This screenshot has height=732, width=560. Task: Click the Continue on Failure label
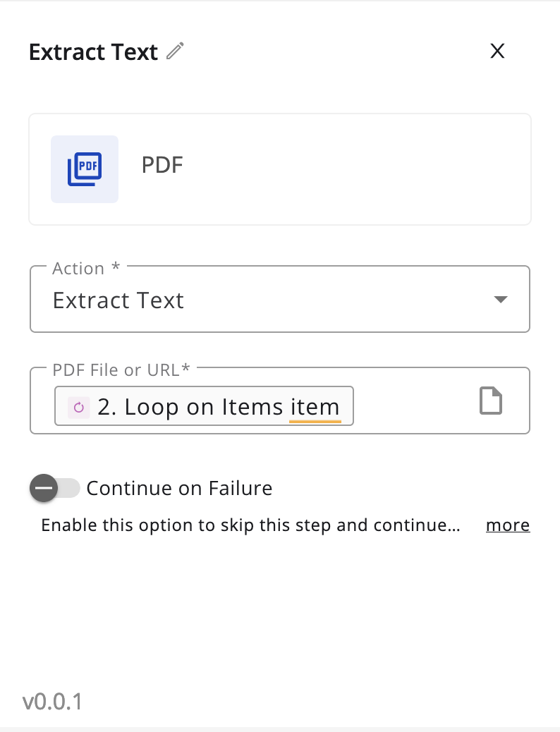click(179, 488)
